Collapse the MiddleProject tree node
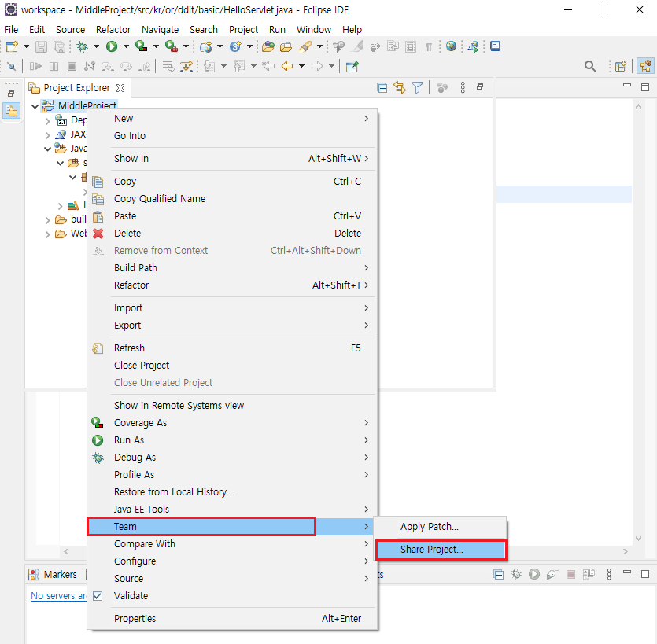This screenshot has width=657, height=644. pos(35,106)
